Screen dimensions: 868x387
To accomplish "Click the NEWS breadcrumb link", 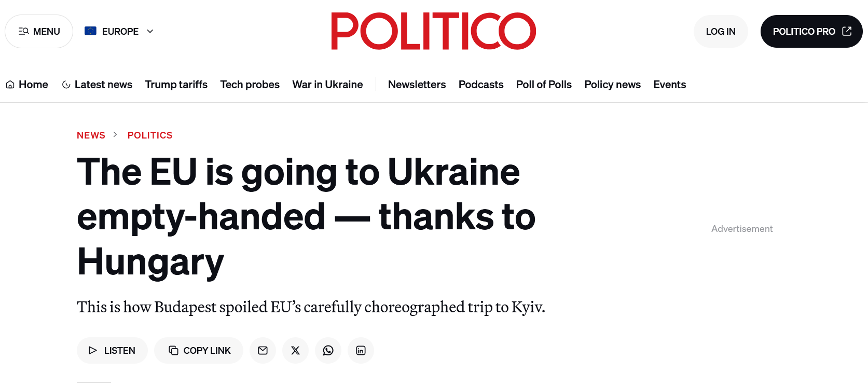I will click(x=91, y=135).
